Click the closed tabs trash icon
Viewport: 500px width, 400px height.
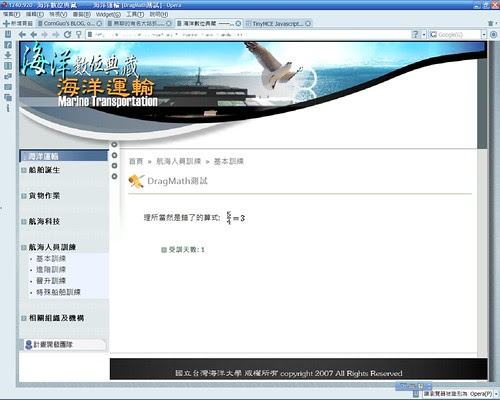click(490, 23)
